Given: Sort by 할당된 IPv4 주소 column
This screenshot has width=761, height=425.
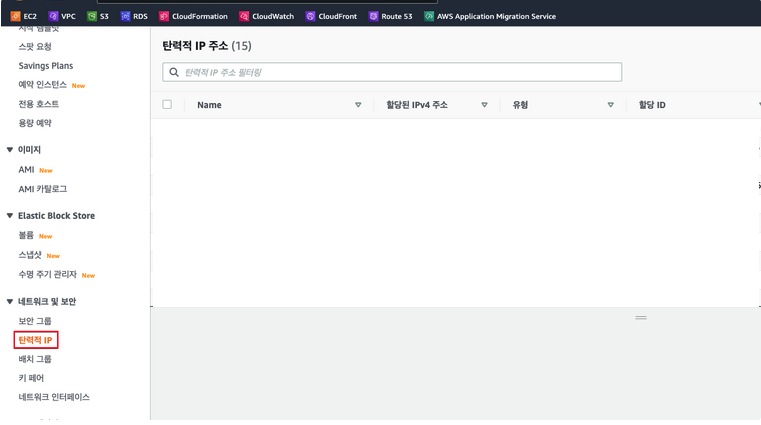Looking at the screenshot, I should coord(484,105).
